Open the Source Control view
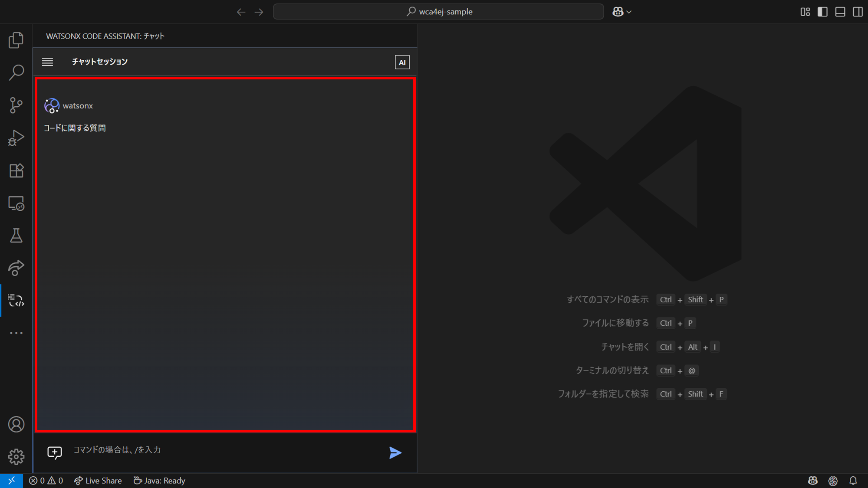The image size is (868, 488). click(16, 105)
